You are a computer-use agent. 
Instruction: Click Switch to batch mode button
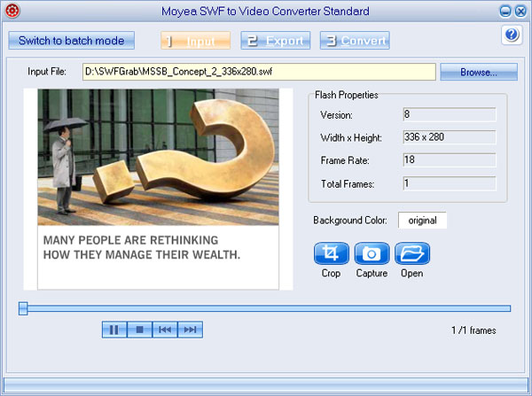72,41
